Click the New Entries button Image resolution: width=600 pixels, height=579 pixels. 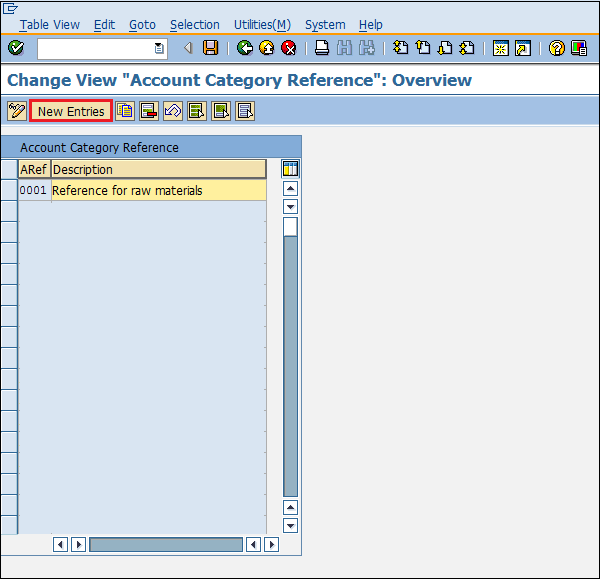pyautogui.click(x=71, y=111)
